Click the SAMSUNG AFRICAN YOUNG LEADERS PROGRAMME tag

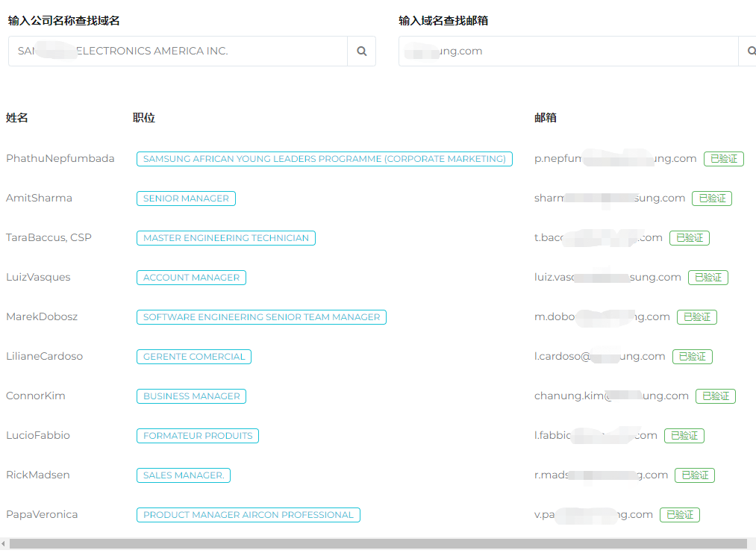324,159
